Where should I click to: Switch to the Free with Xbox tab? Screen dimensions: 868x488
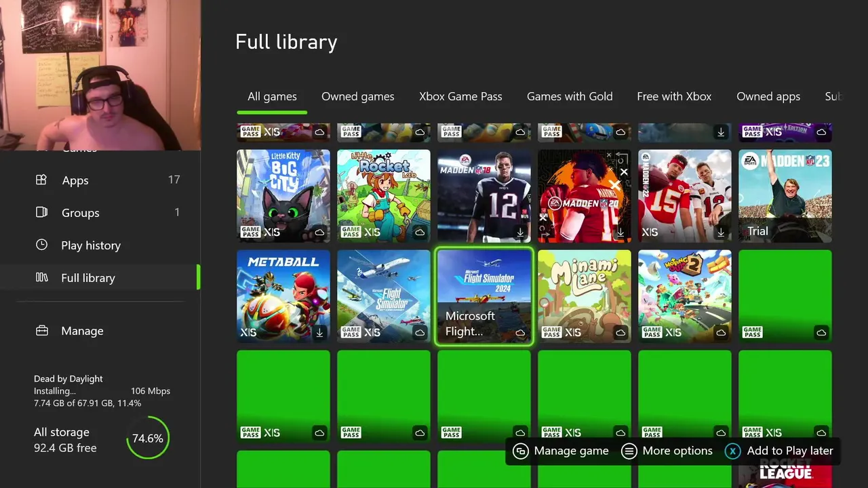(674, 96)
